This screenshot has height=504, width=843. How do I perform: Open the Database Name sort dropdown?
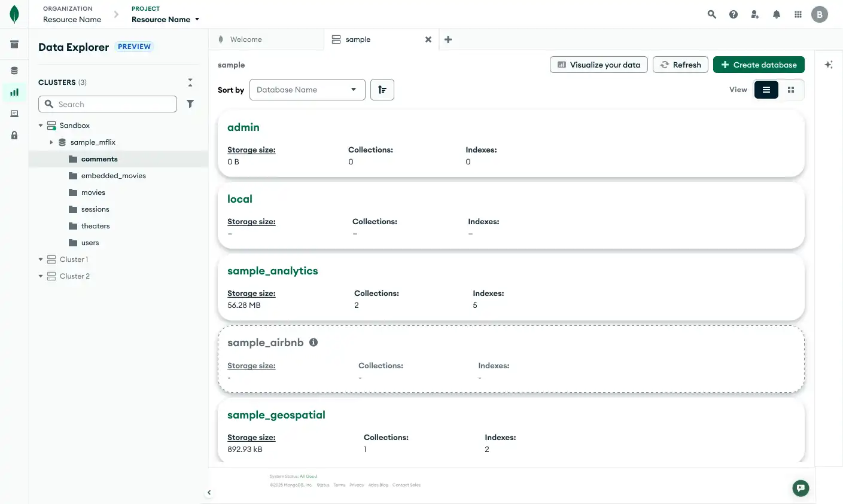pos(307,89)
